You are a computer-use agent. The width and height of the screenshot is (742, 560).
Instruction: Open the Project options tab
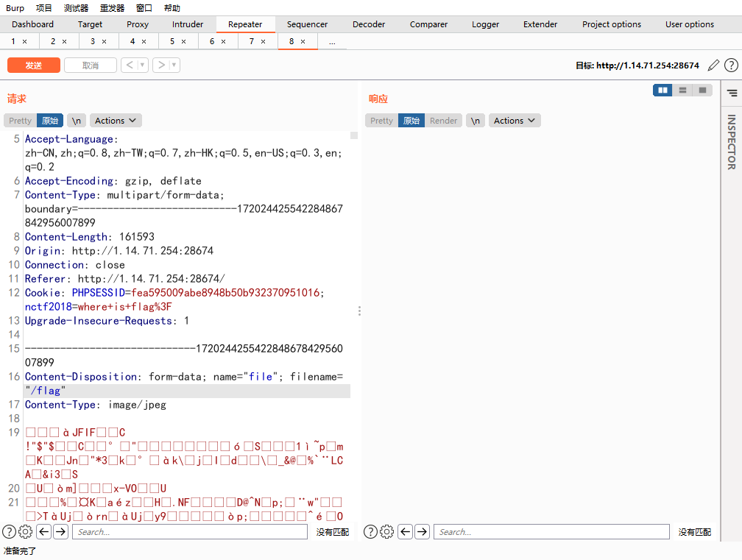click(612, 24)
